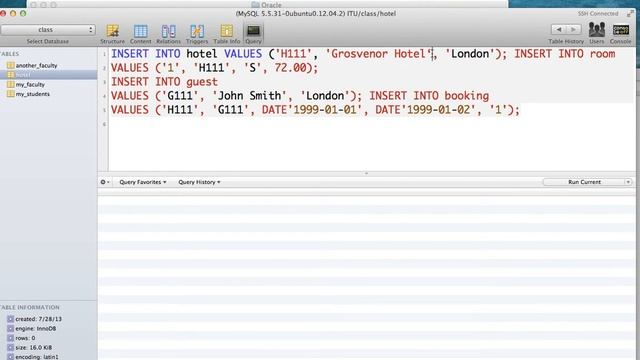640x360 pixels.
Task: Open the Relations view
Action: pyautogui.click(x=168, y=34)
